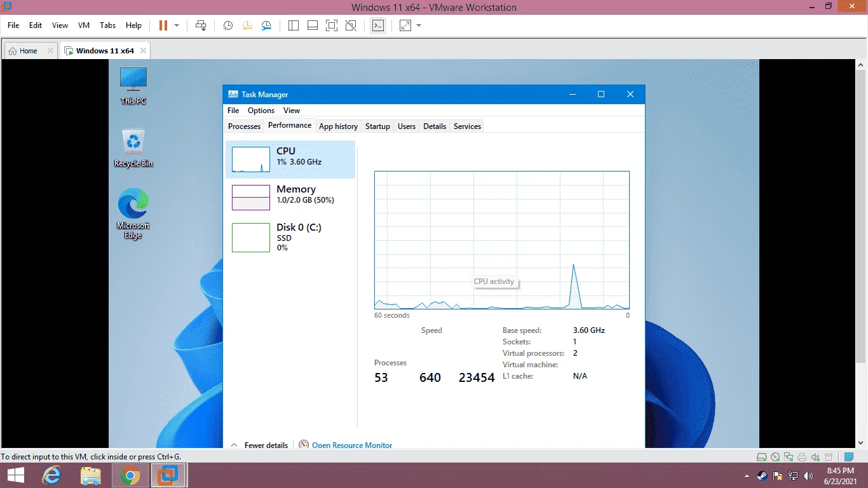Close the Home tab

pos(50,51)
